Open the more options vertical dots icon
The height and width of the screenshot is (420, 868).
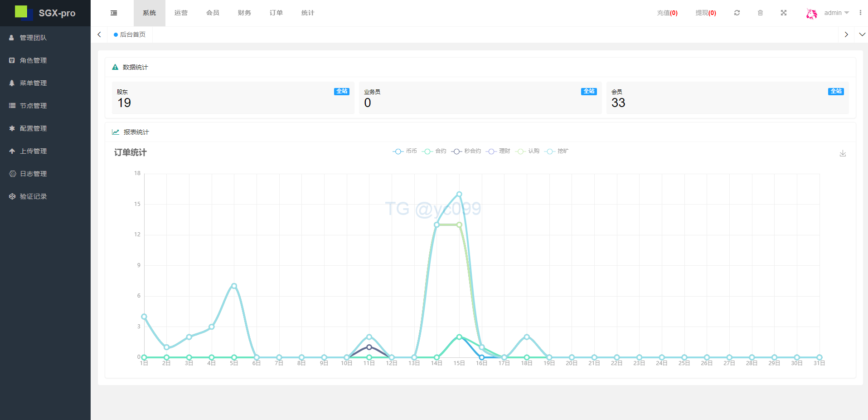(860, 13)
